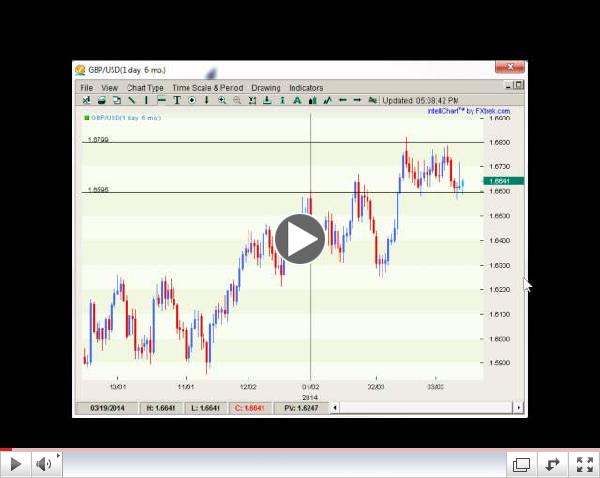
Task: Click the vertical scale arrows icon
Action: [282, 100]
